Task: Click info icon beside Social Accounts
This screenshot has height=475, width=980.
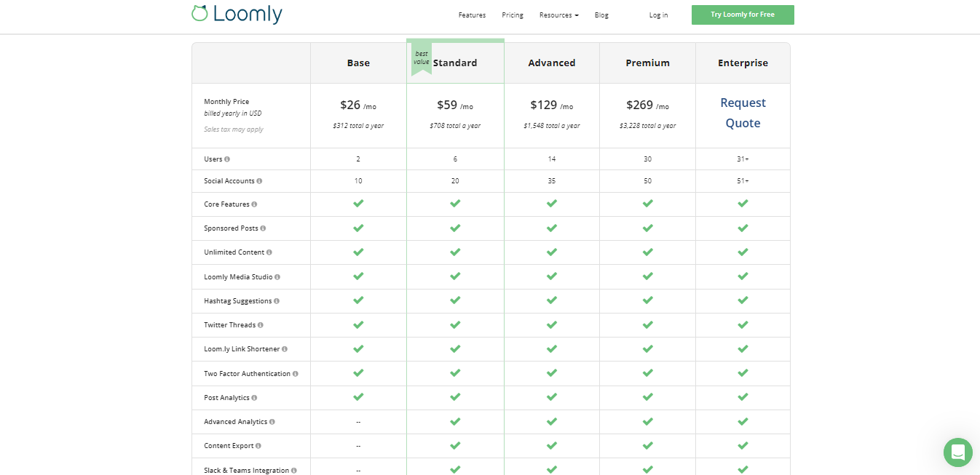Action: (259, 181)
